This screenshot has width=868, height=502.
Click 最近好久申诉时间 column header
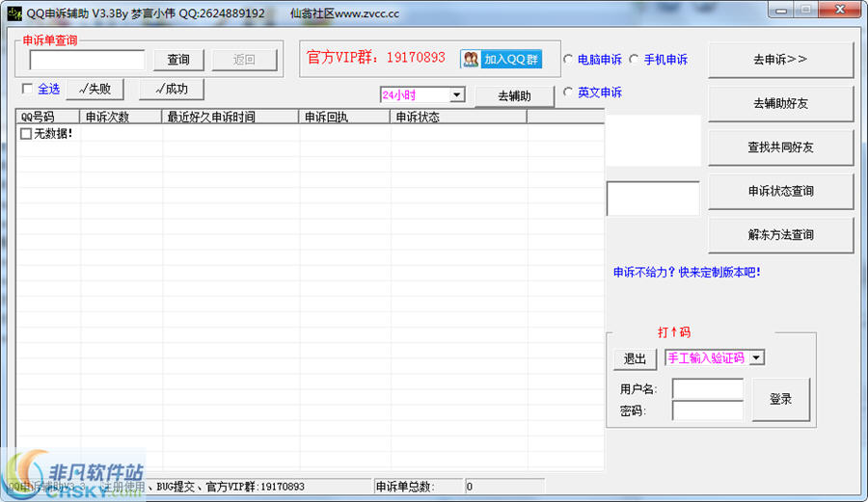pos(230,117)
